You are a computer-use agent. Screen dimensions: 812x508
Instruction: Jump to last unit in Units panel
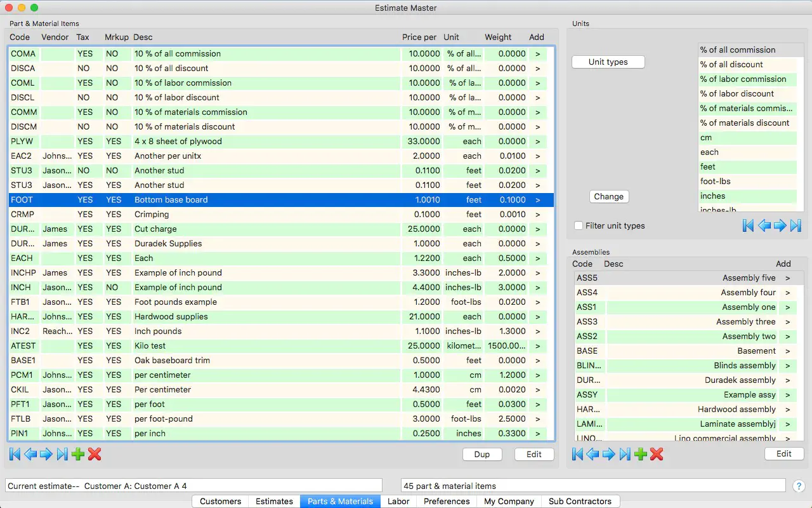[x=796, y=225]
